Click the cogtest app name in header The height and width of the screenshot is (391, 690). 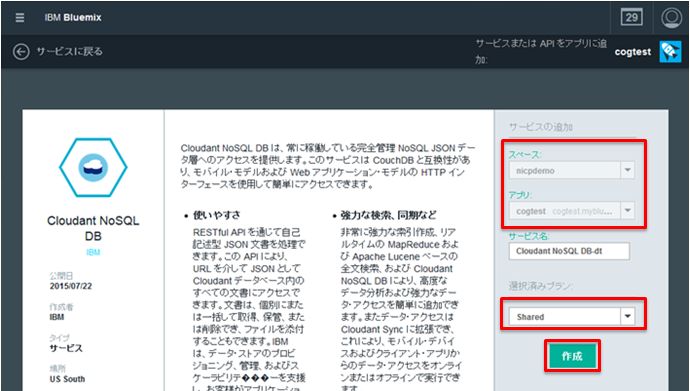click(x=633, y=52)
